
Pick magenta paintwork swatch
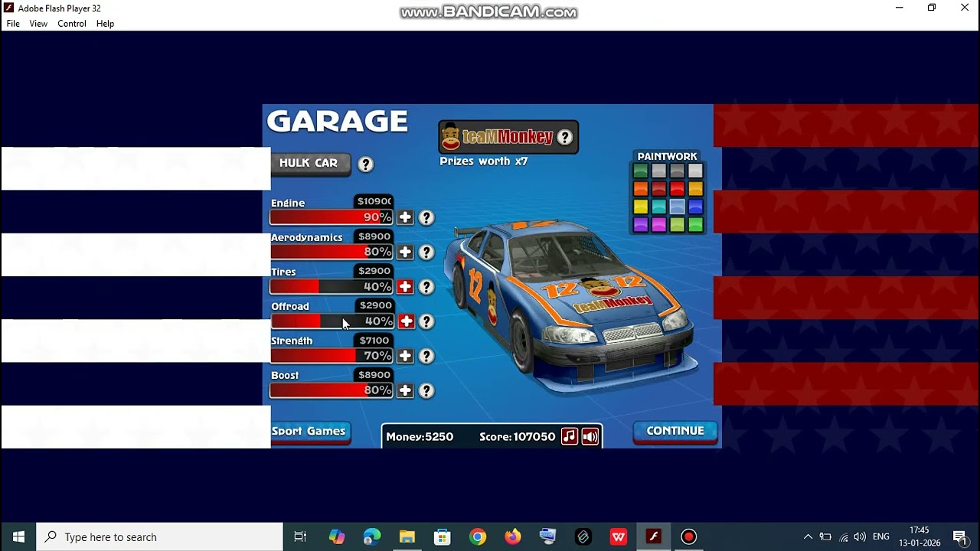pos(659,225)
